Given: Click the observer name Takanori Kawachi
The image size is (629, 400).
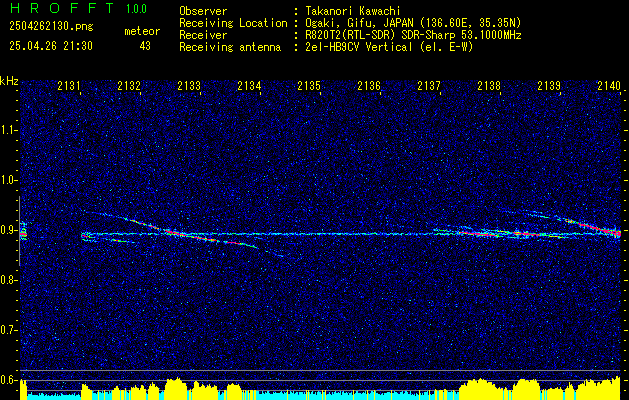Looking at the screenshot, I should coord(353,11).
